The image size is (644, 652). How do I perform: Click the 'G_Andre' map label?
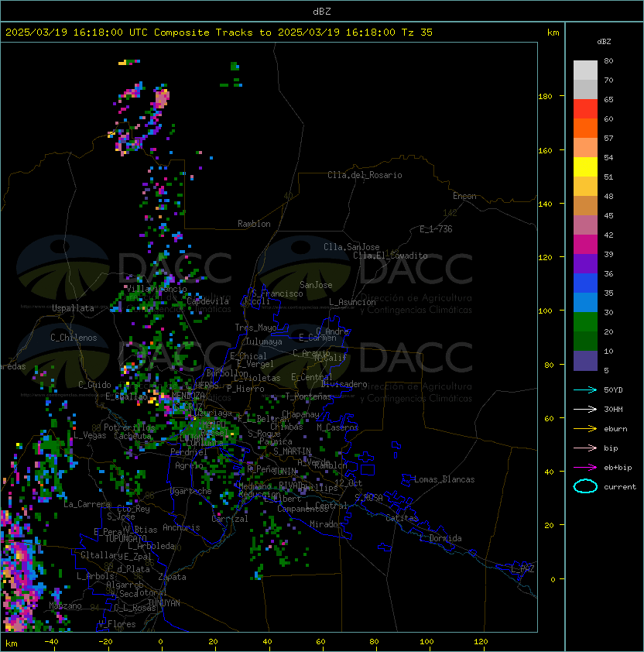[332, 331]
